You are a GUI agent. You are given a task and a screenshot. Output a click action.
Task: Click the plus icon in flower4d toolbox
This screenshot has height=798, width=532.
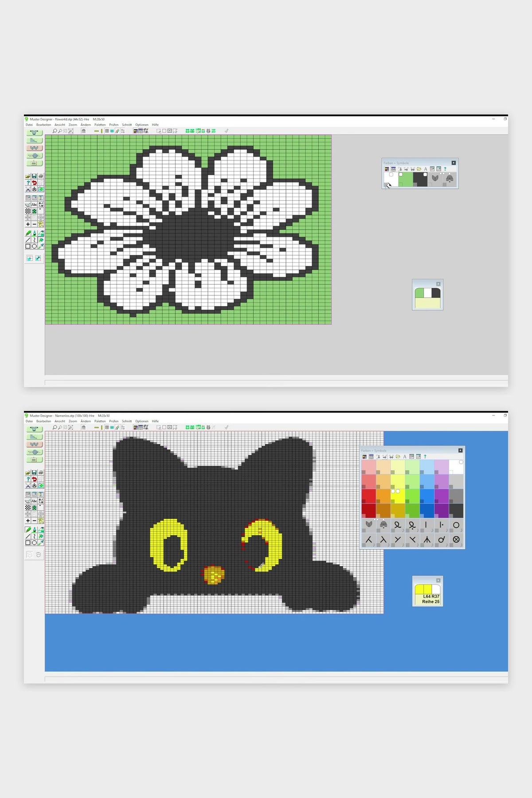[28, 224]
